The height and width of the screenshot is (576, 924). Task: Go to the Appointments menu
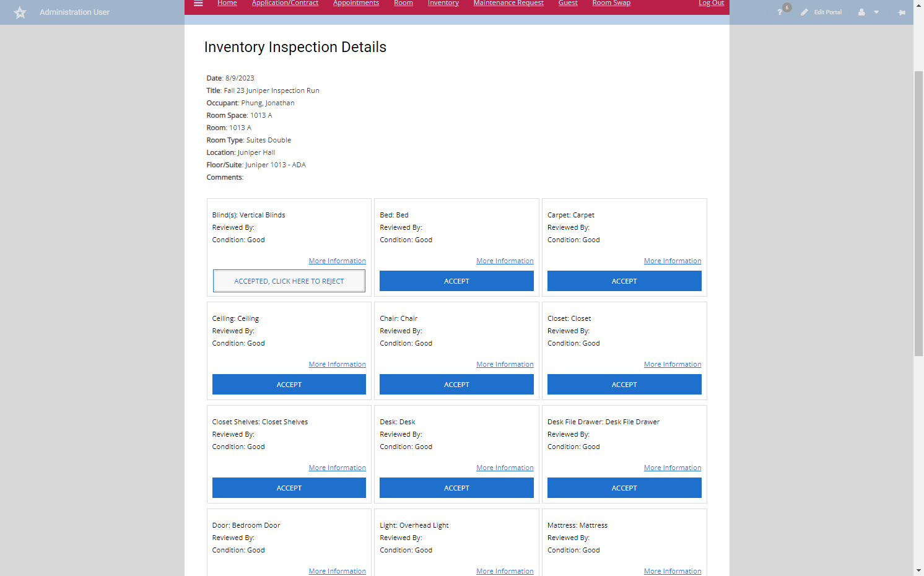point(356,3)
